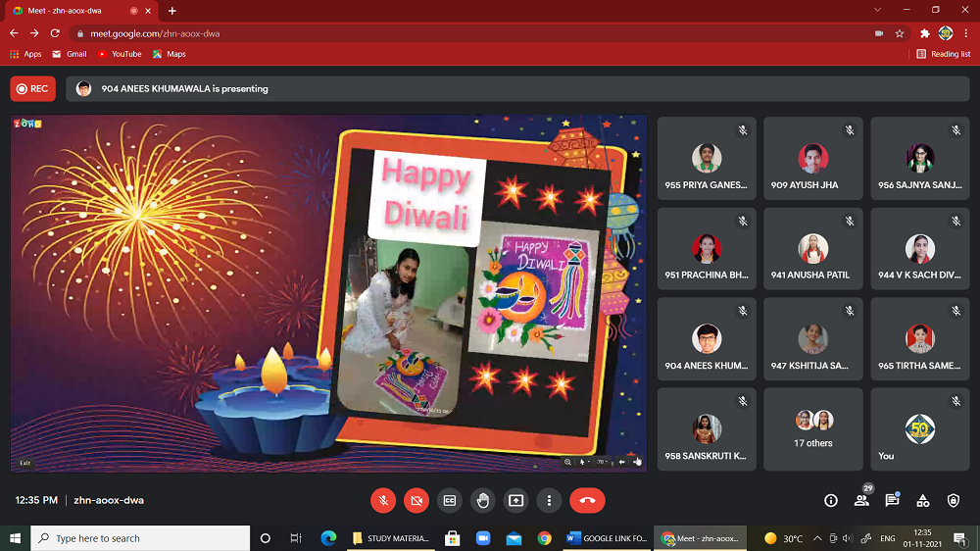
Task: Open meeting details info icon
Action: 831,500
